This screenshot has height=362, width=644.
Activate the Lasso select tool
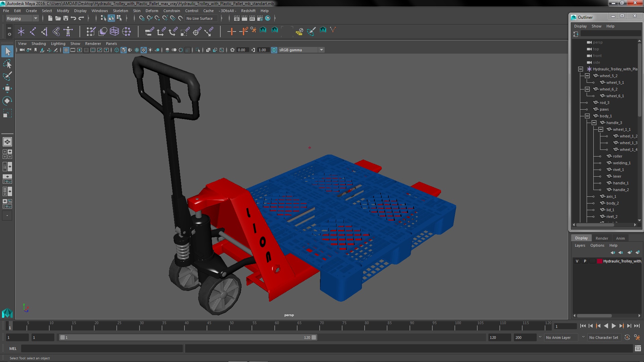coord(7,64)
